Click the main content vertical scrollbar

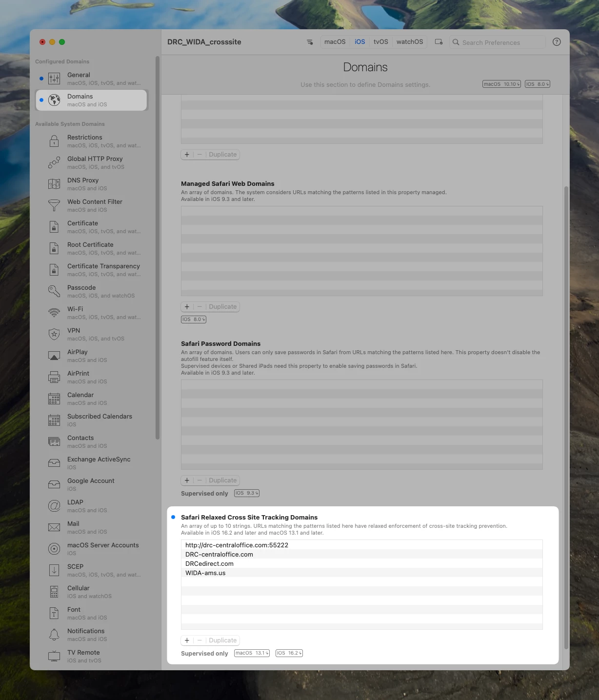pos(566,417)
